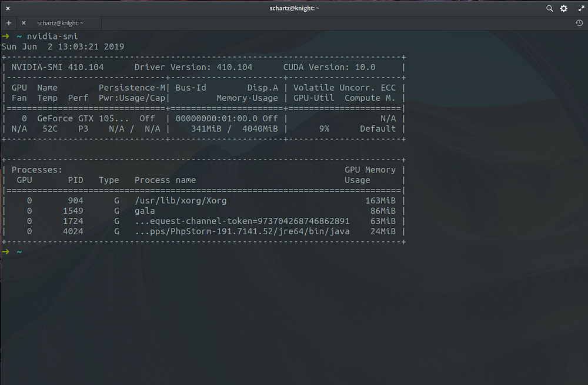This screenshot has height=385, width=588.
Task: Click the equest-channel-token process entry
Action: click(242, 221)
